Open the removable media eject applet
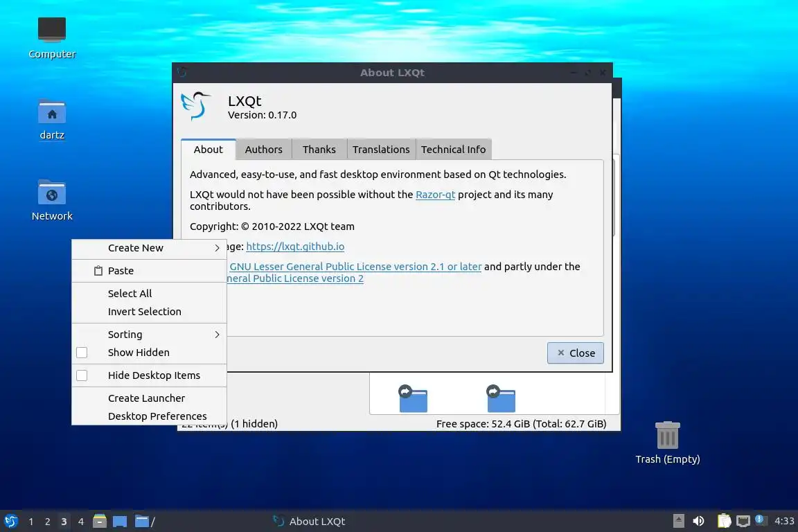The width and height of the screenshot is (798, 532). click(678, 521)
